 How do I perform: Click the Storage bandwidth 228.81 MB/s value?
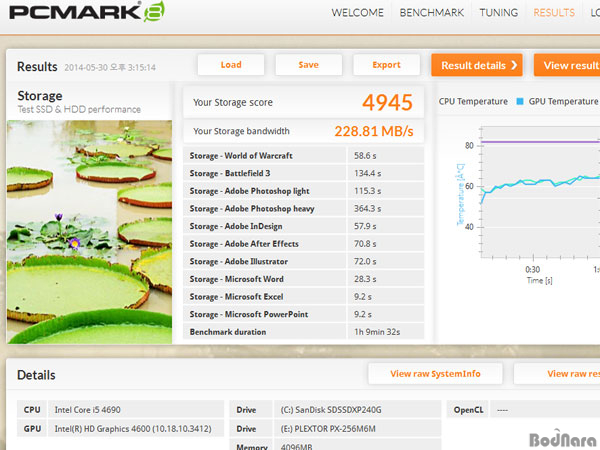373,131
